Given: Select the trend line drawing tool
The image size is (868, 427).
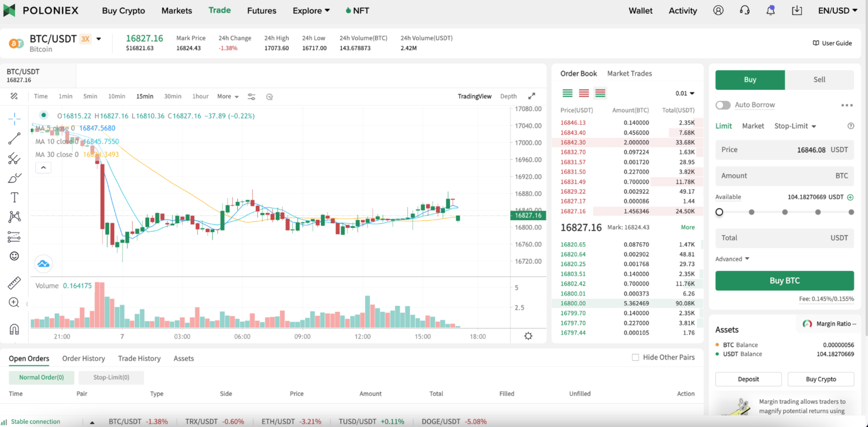Looking at the screenshot, I should point(14,138).
